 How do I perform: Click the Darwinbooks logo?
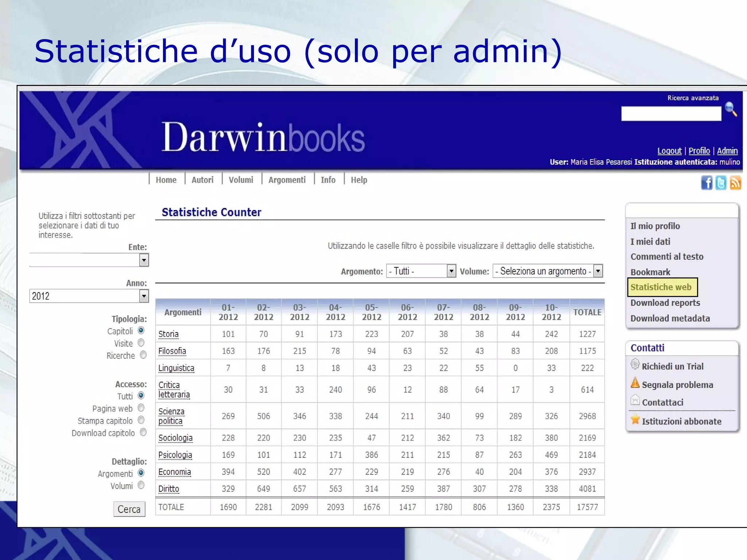tap(263, 137)
